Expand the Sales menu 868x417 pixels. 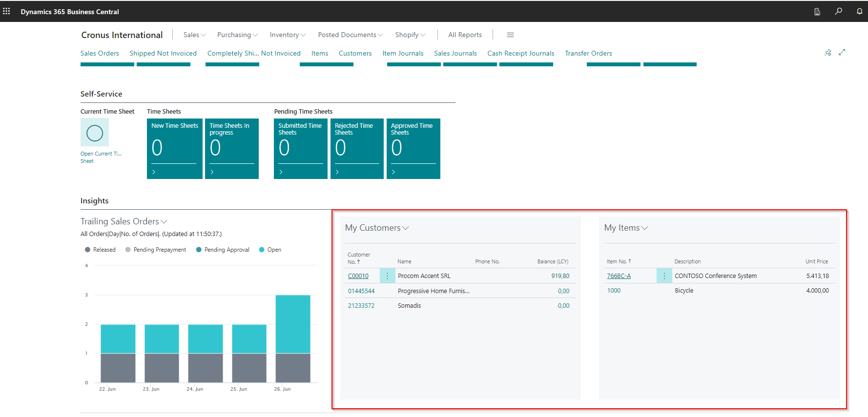click(x=194, y=35)
